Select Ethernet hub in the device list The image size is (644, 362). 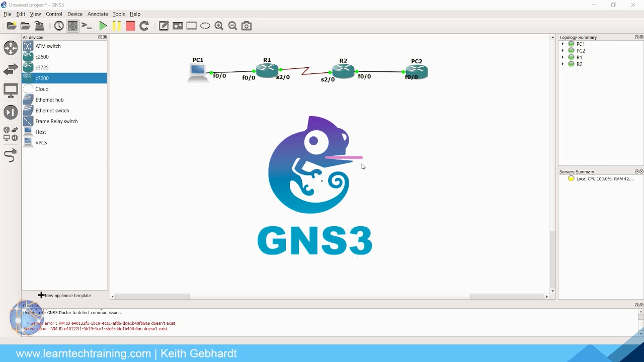[64, 100]
